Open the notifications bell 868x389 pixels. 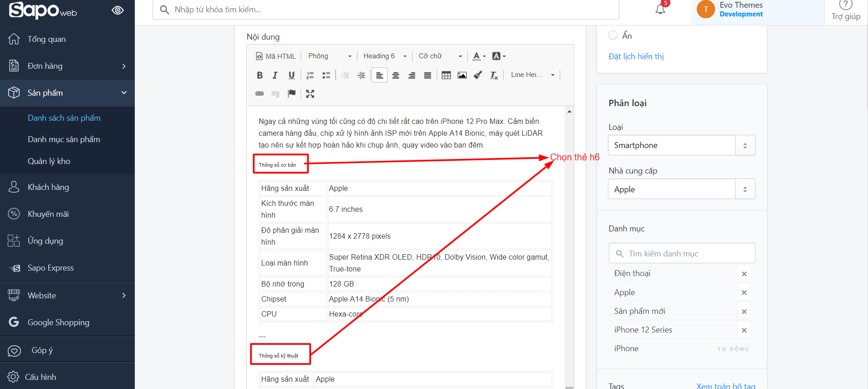(x=660, y=9)
